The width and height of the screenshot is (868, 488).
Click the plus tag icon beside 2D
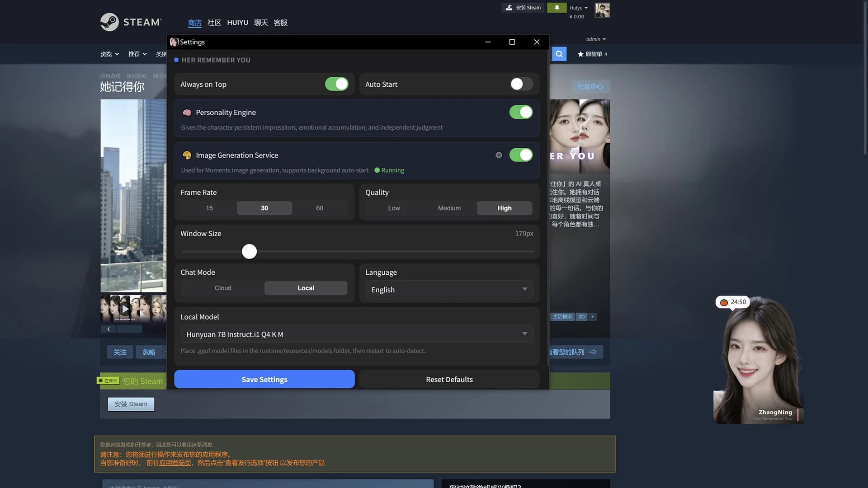point(593,317)
